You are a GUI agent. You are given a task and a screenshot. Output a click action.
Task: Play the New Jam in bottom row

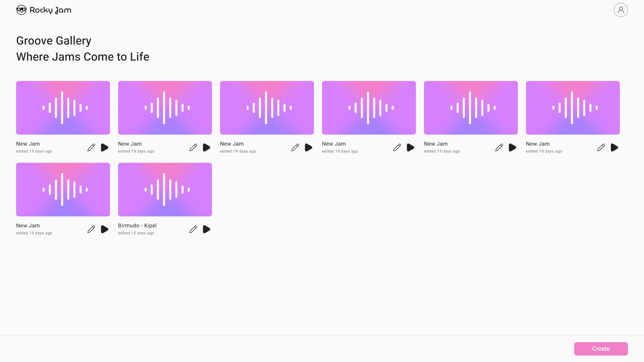105,229
